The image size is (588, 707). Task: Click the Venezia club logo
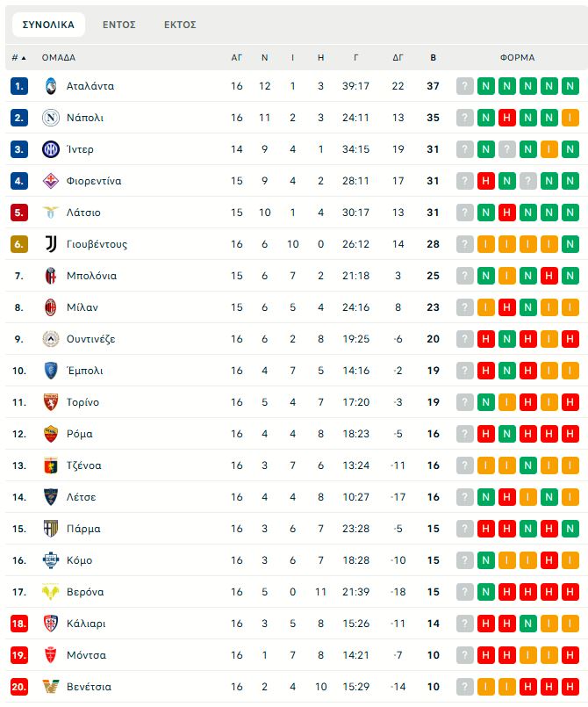50,687
